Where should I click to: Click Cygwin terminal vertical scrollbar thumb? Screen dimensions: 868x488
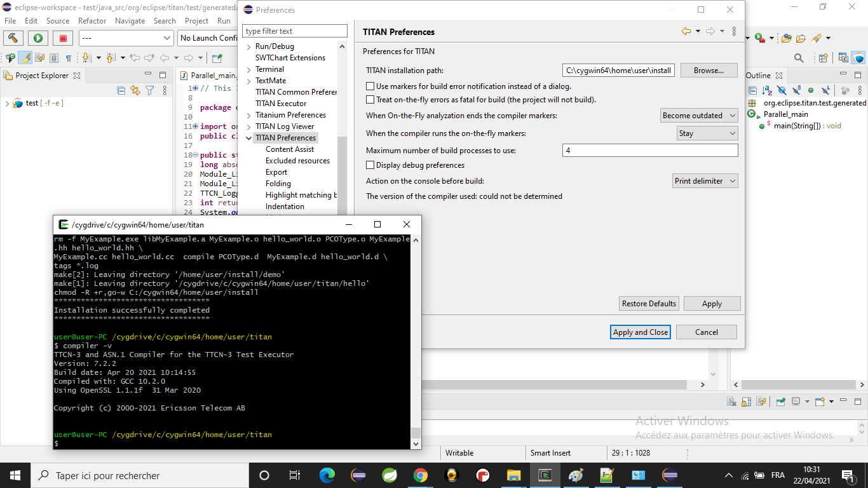click(x=416, y=433)
